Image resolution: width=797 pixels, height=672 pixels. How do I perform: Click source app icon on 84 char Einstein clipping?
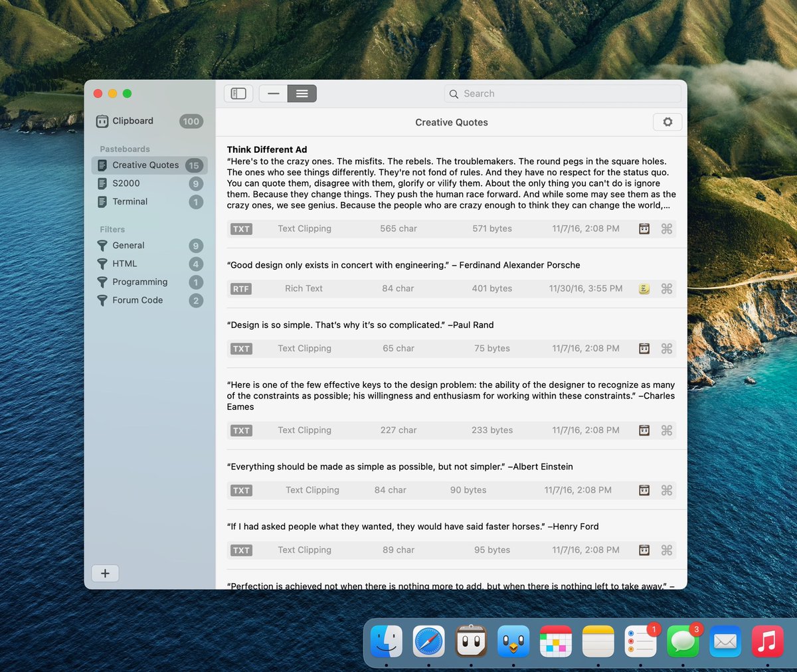click(644, 490)
